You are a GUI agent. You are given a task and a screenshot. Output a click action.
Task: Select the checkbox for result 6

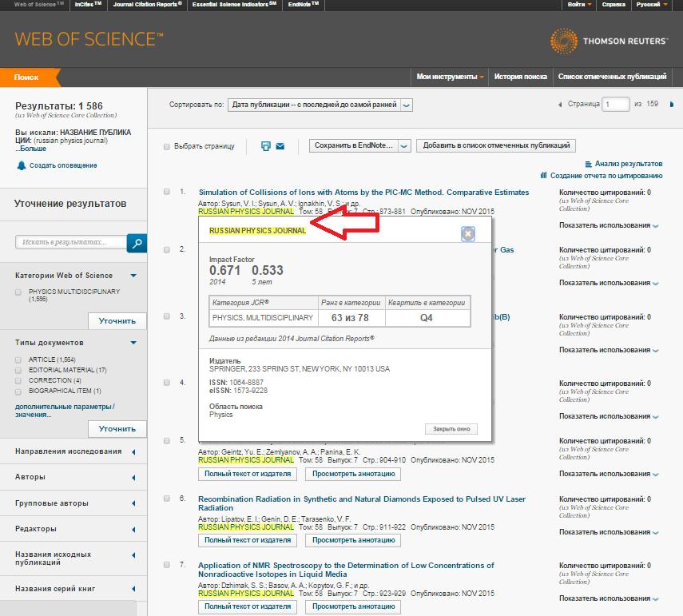[166, 499]
